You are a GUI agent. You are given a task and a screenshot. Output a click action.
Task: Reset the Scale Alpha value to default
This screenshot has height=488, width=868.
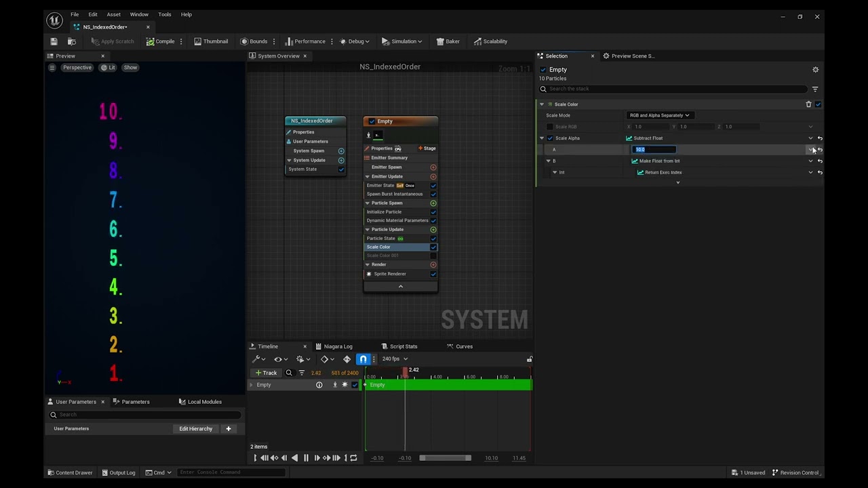click(820, 138)
